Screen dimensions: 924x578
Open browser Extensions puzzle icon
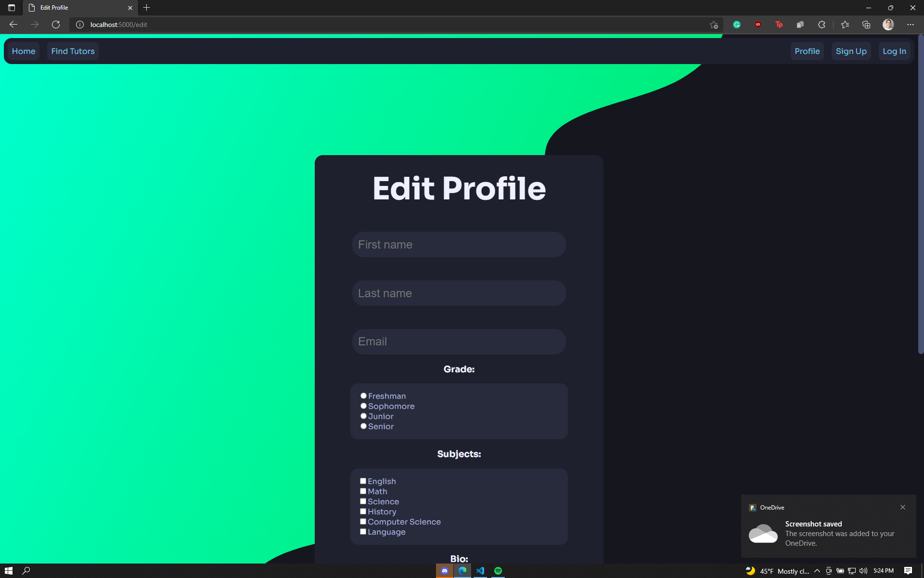click(x=821, y=25)
